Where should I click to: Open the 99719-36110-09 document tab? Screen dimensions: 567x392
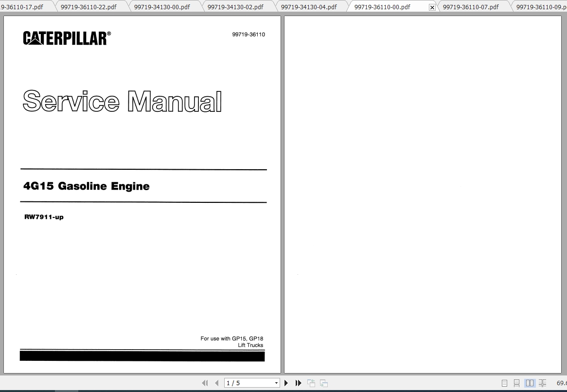pos(539,6)
